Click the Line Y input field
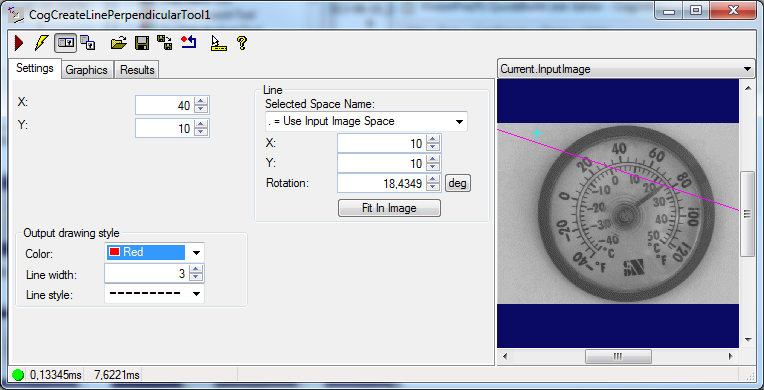764x390 pixels. 382,163
